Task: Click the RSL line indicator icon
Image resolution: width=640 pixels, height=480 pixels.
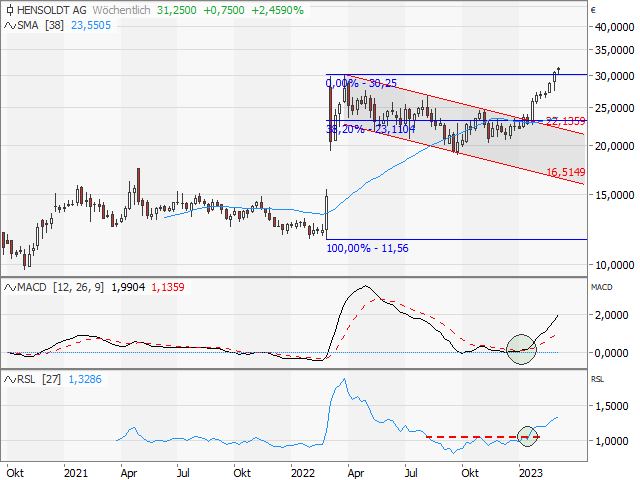Action: point(10,380)
